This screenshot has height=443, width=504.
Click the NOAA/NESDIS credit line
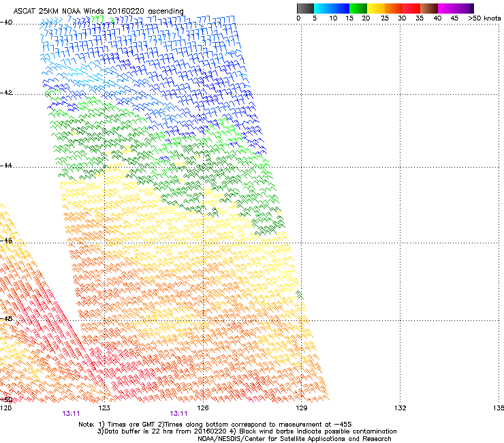click(294, 439)
